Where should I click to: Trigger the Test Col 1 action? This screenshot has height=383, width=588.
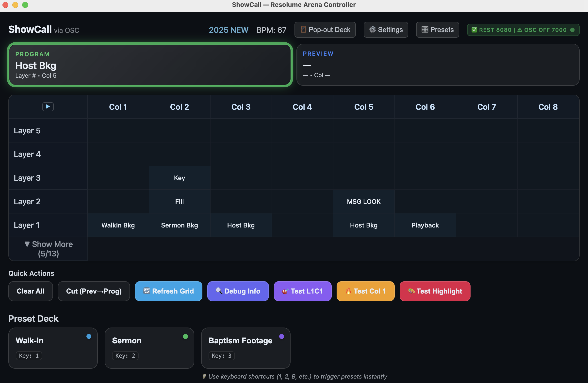365,291
